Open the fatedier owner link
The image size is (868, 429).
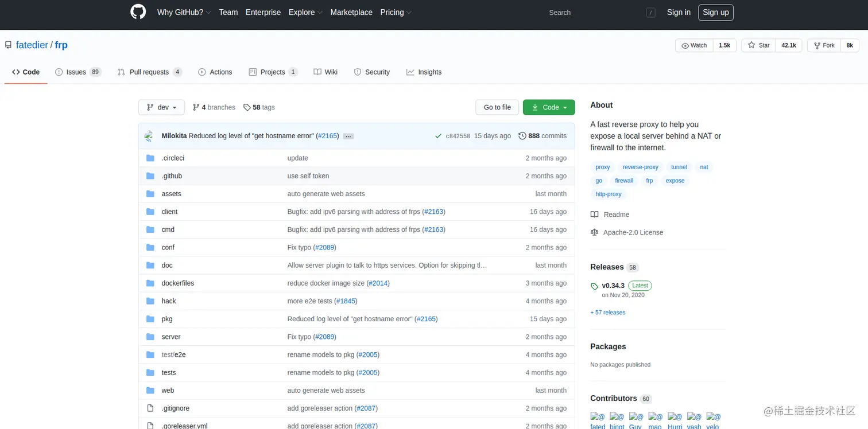[32, 45]
